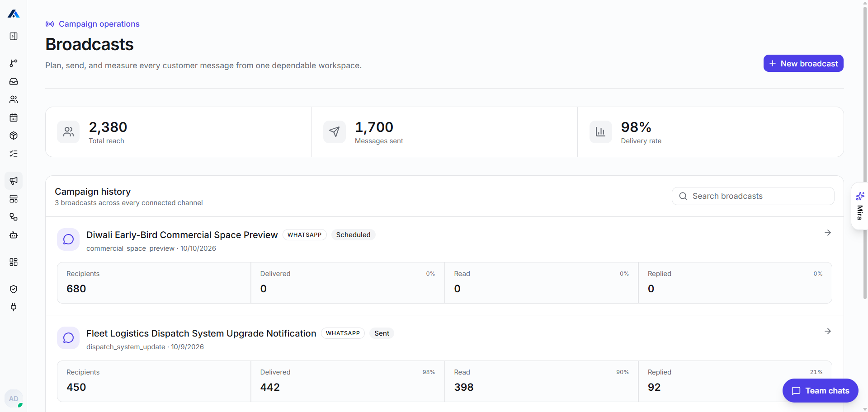Click the Scheduled status badge
Viewport: 868px width, 412px height.
point(353,235)
